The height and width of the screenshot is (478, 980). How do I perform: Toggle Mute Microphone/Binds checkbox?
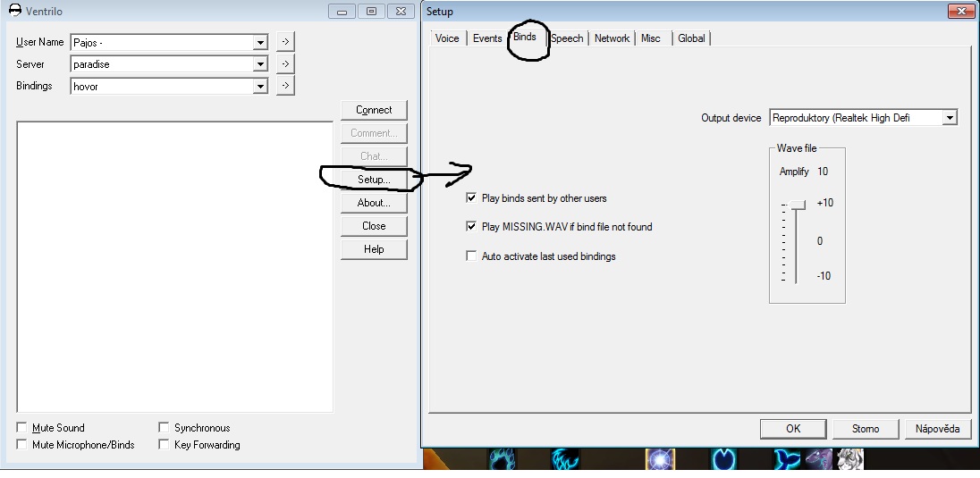(x=21, y=444)
